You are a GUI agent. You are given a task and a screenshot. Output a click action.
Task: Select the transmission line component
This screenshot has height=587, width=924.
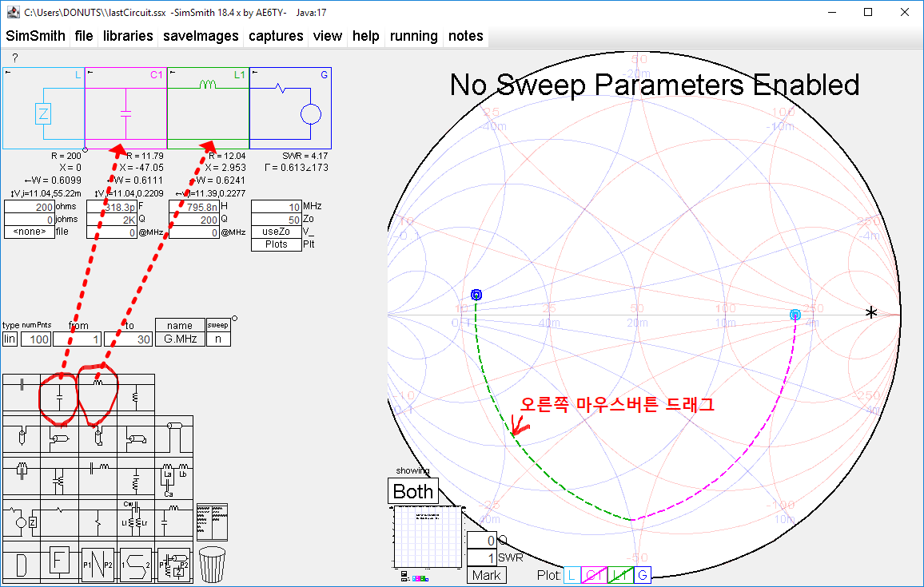pos(173,434)
